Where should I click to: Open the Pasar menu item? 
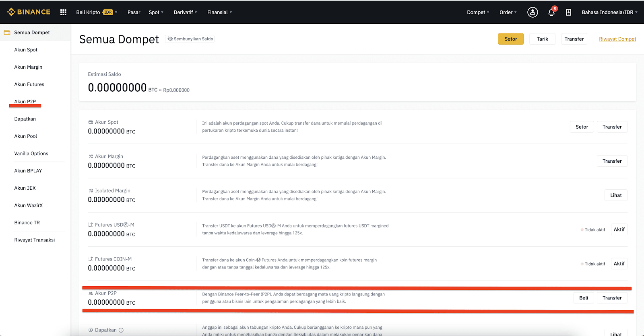coord(134,12)
